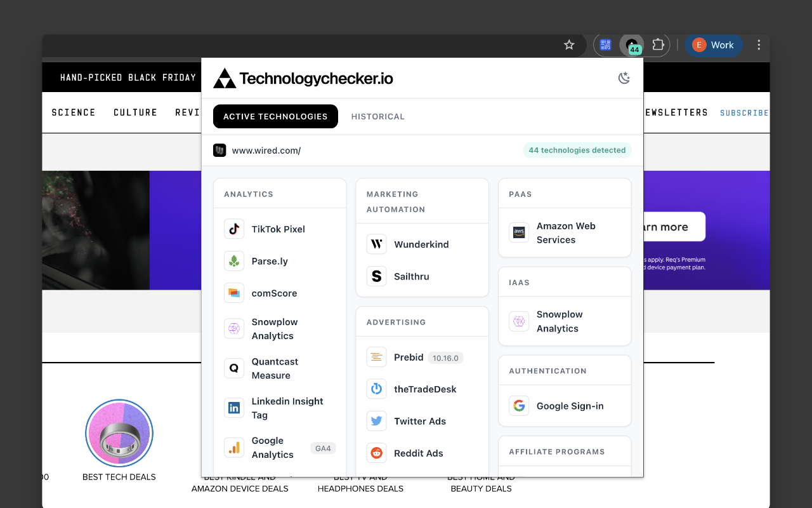The image size is (812, 508).
Task: Click the Wunderkind label
Action: coord(421,244)
